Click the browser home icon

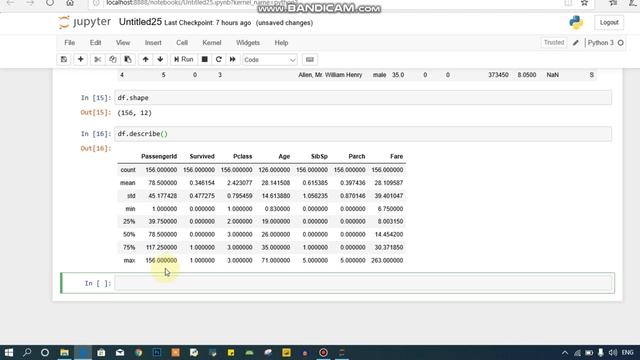pos(70,3)
